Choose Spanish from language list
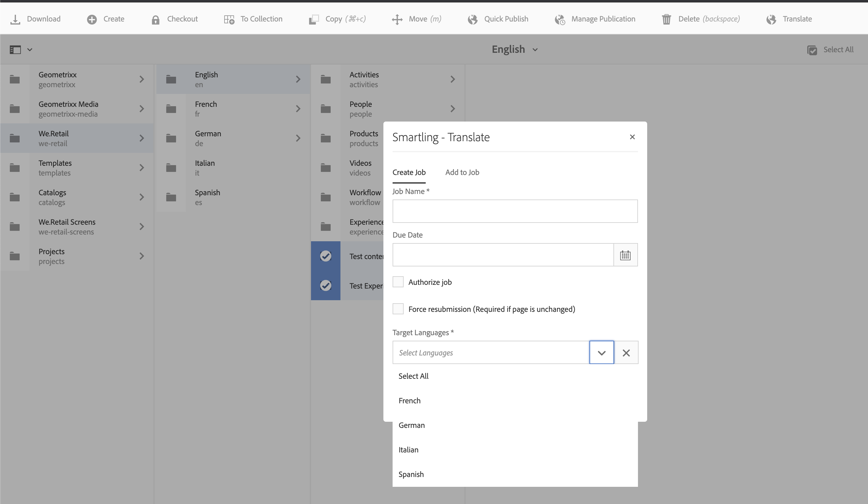Image resolution: width=868 pixels, height=504 pixels. point(515,474)
